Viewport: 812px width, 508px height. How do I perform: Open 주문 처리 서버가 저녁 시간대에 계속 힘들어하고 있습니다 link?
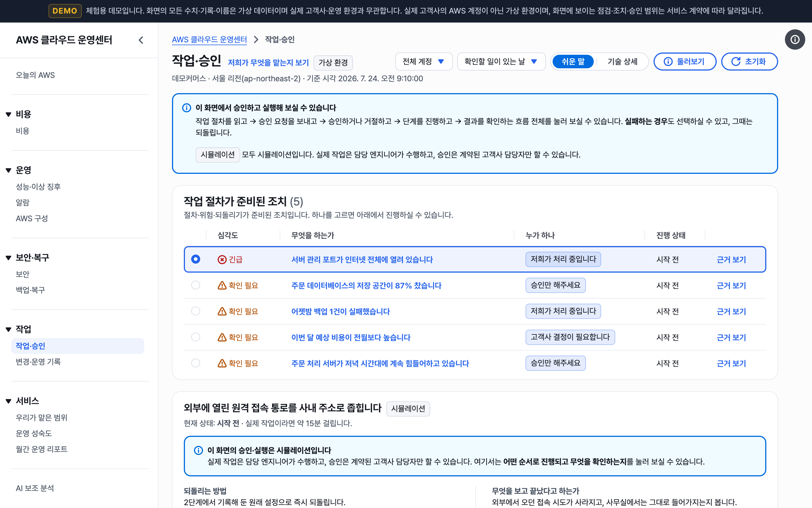click(380, 363)
